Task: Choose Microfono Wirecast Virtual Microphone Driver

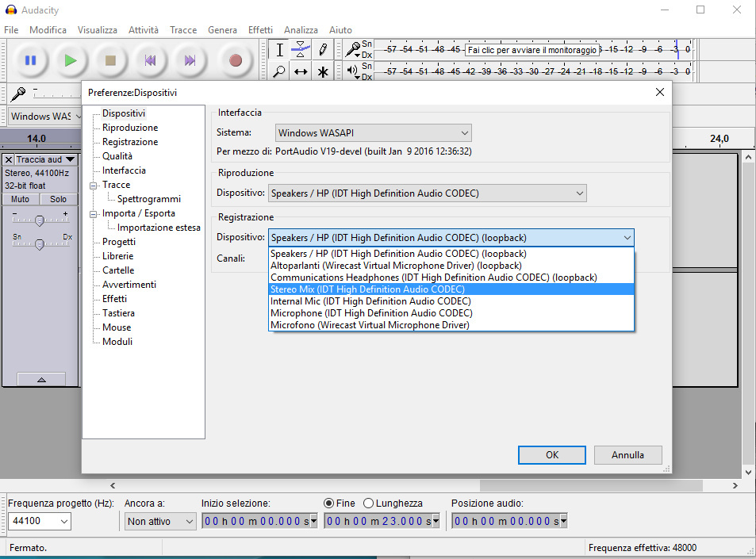Action: tap(451, 325)
